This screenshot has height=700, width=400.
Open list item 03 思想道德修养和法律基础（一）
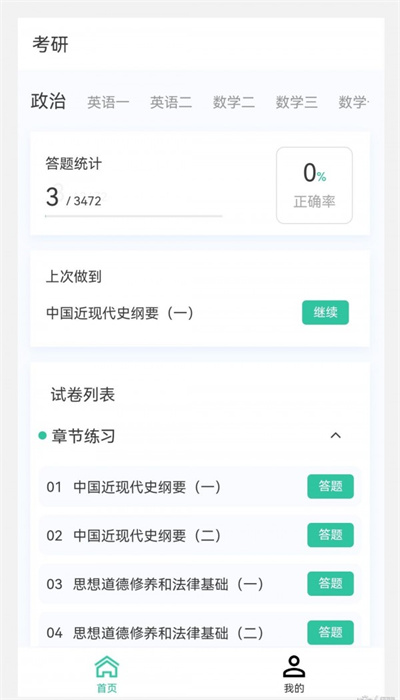pyautogui.click(x=200, y=584)
